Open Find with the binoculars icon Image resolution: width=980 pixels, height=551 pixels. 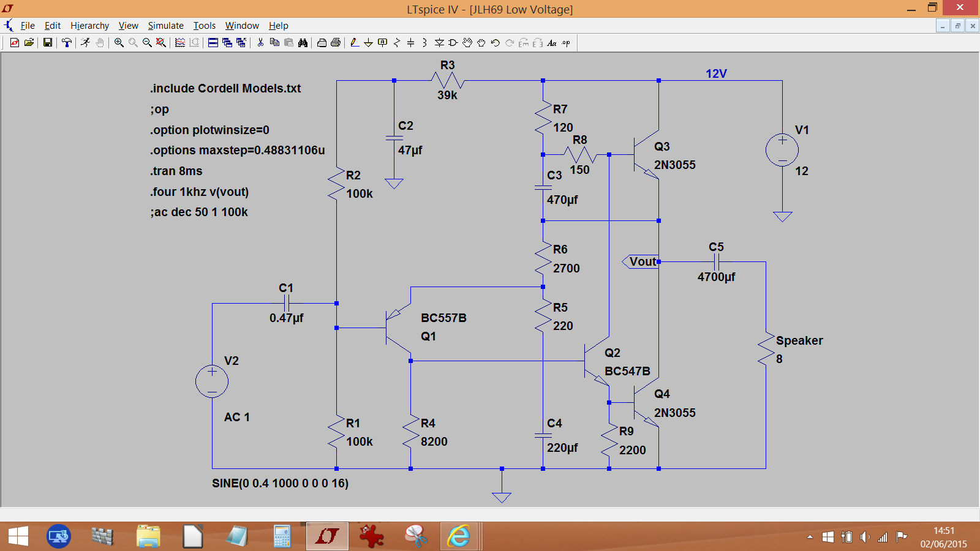303,43
